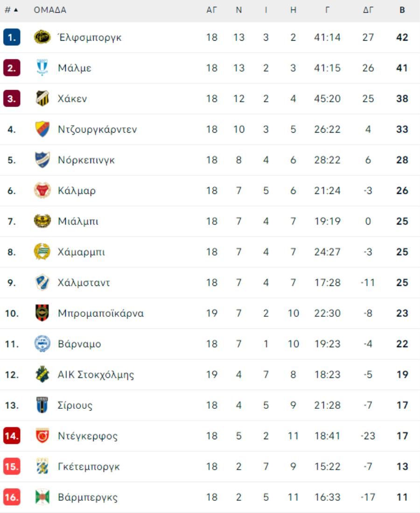Open the Μιάλμπι team link
The image size is (420, 513).
click(78, 221)
